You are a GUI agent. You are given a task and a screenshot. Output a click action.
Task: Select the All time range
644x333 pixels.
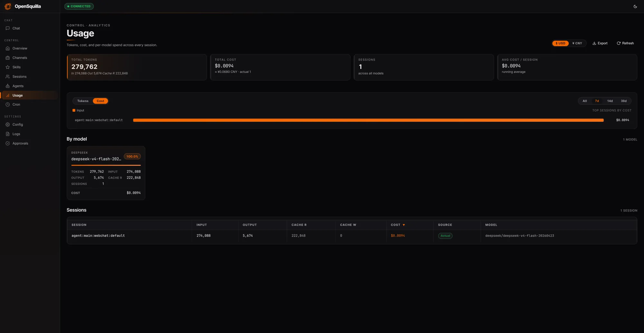584,101
